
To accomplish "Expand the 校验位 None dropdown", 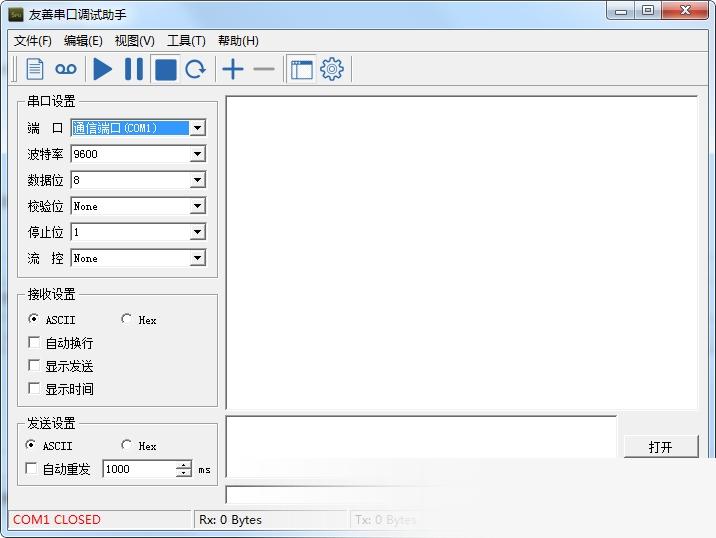I will (x=197, y=206).
